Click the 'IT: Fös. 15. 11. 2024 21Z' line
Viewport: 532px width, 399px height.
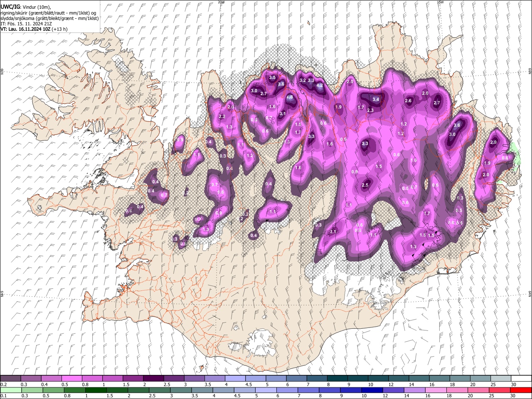tap(26, 24)
